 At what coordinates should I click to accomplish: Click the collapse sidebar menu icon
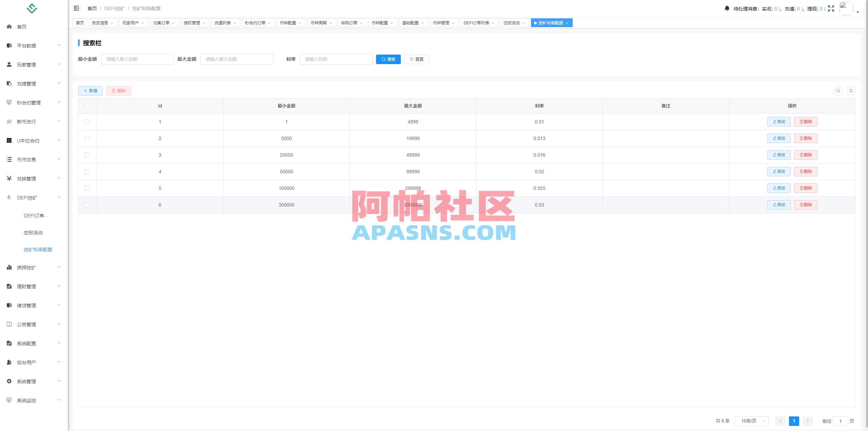pyautogui.click(x=76, y=8)
